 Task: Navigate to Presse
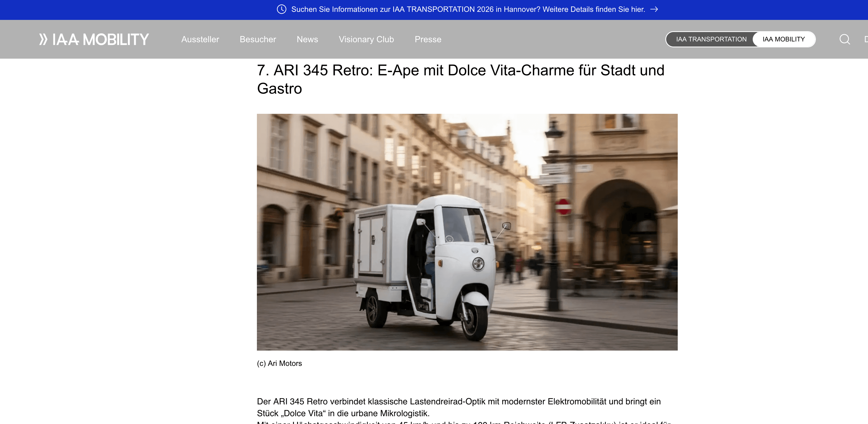428,39
